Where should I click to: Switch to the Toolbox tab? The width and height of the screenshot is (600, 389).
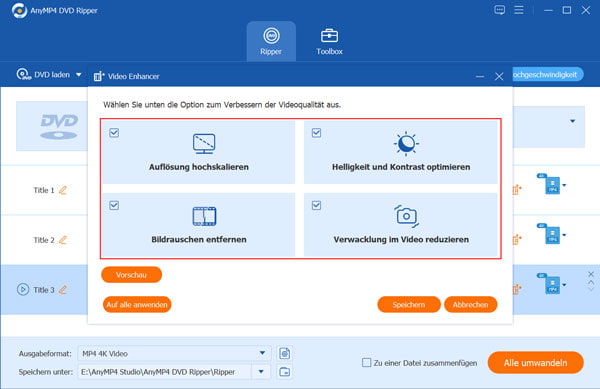(x=329, y=41)
